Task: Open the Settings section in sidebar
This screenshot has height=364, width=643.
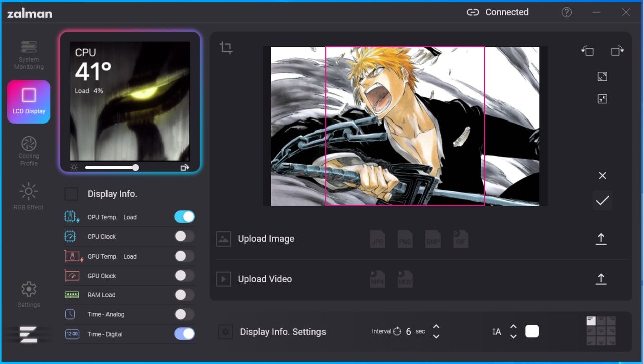Action: coord(29,295)
